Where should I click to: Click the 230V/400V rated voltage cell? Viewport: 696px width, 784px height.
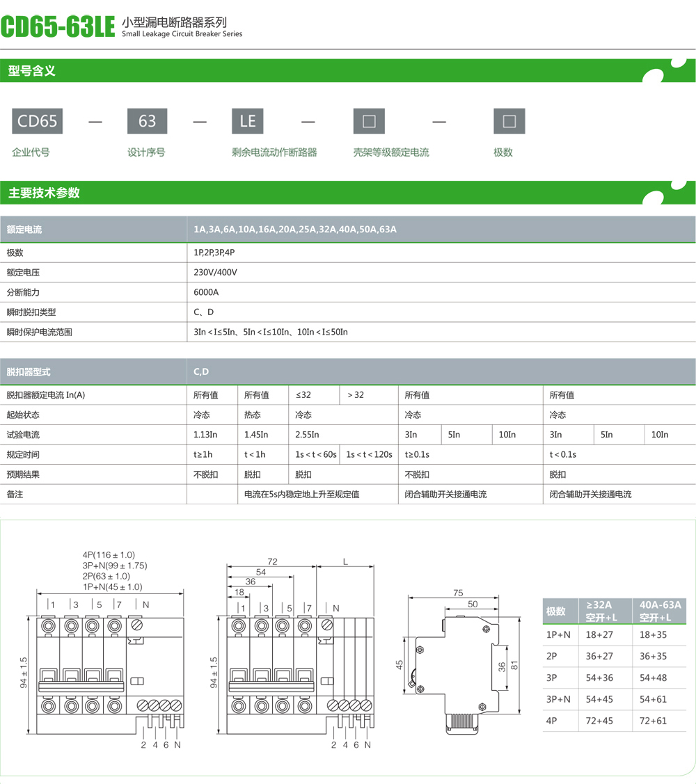pyautogui.click(x=215, y=273)
